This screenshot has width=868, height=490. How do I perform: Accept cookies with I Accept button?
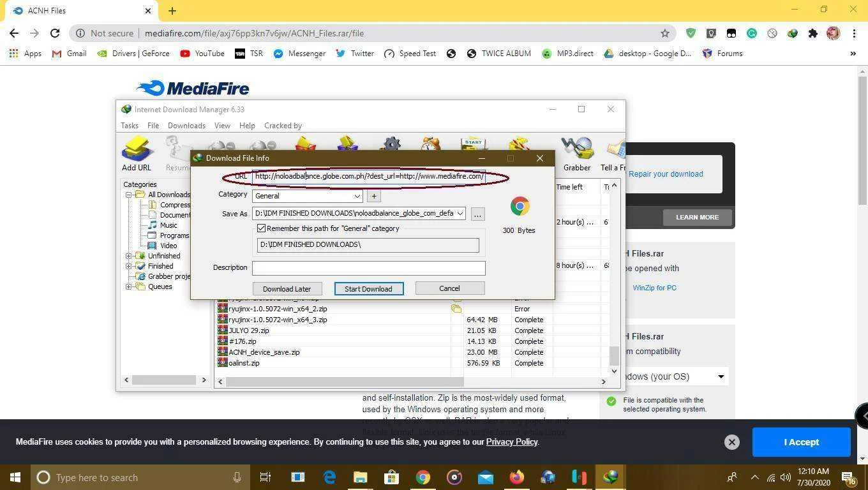pos(801,442)
